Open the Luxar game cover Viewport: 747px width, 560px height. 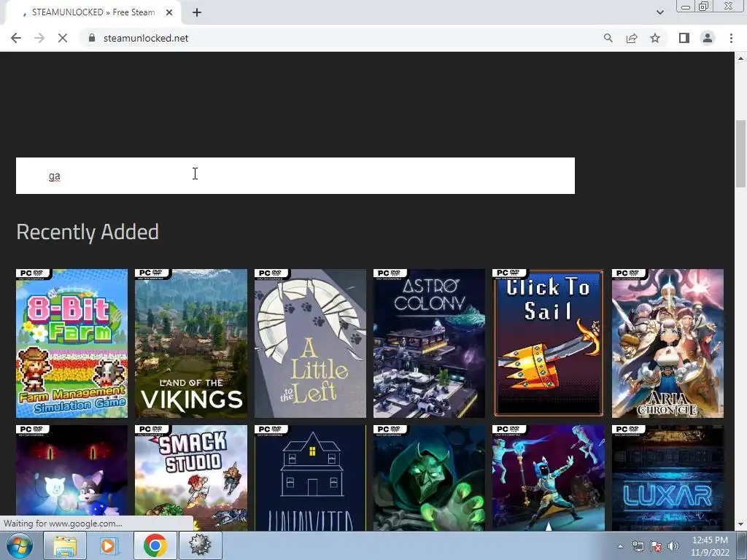[x=667, y=478]
